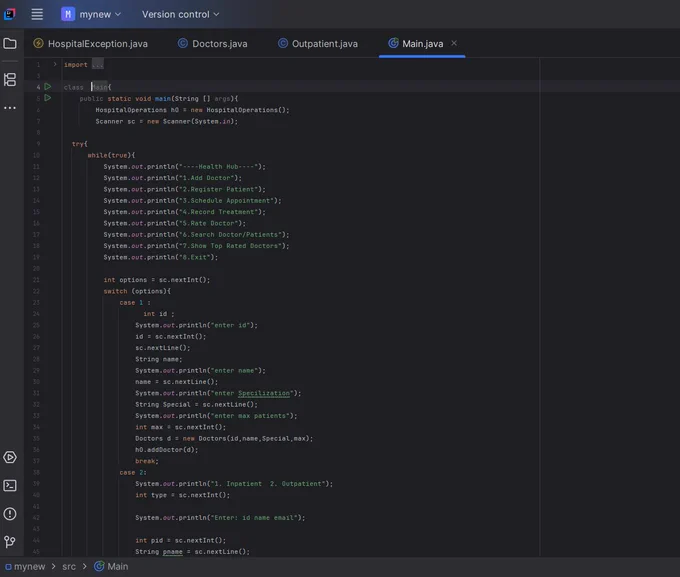Open the Problems tool window icon
680x577 pixels.
click(x=10, y=514)
